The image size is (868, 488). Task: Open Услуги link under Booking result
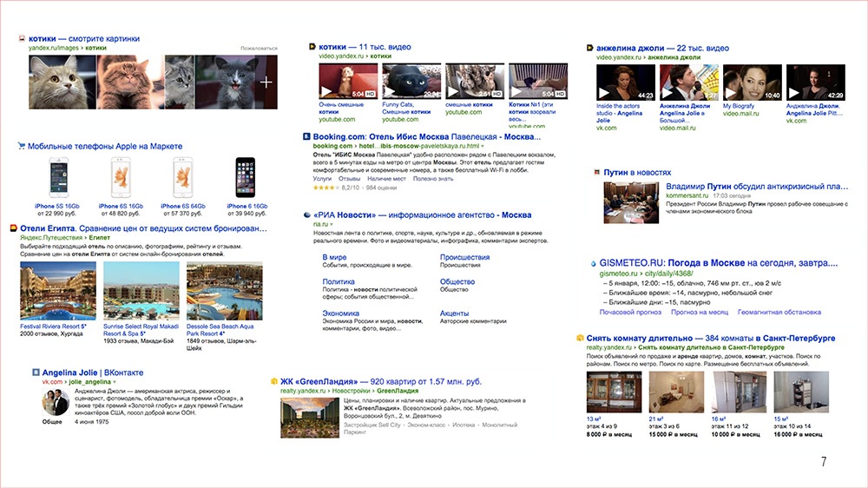[x=322, y=178]
